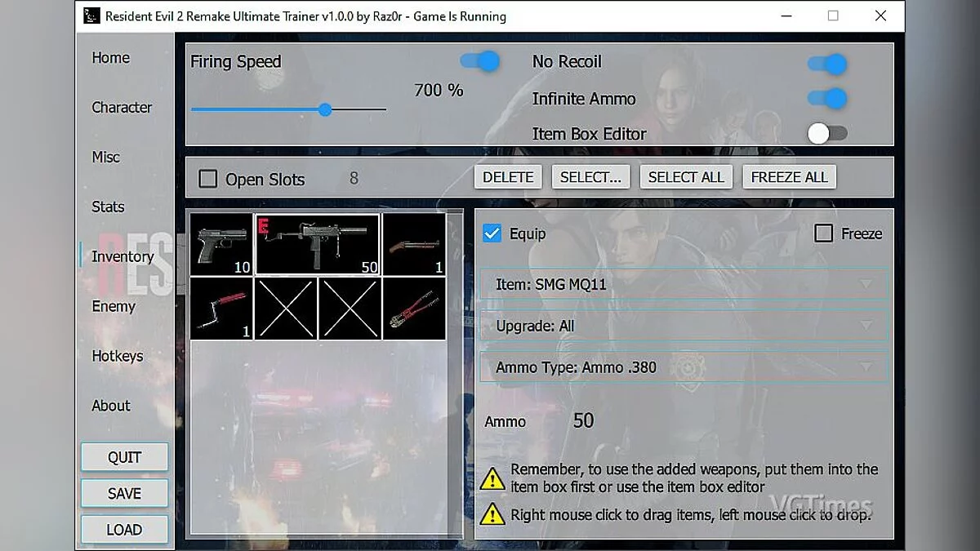Switch to the Hotkeys tab
Image resolution: width=980 pixels, height=551 pixels.
pyautogui.click(x=118, y=356)
